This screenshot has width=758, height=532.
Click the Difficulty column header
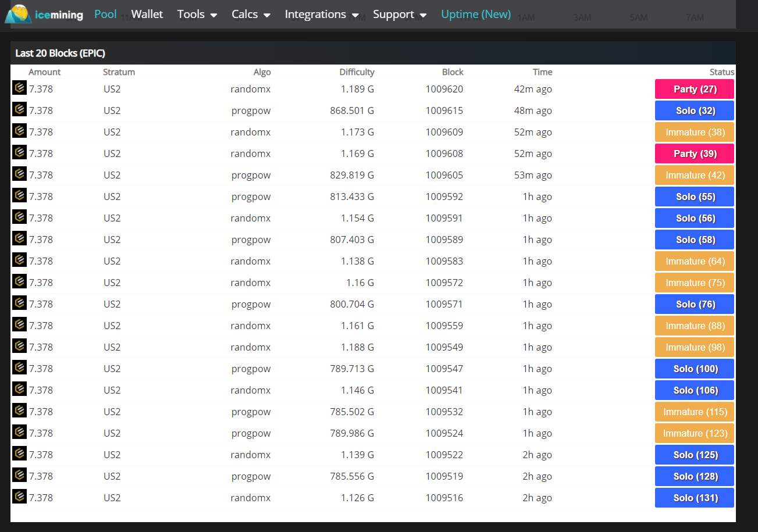(357, 72)
